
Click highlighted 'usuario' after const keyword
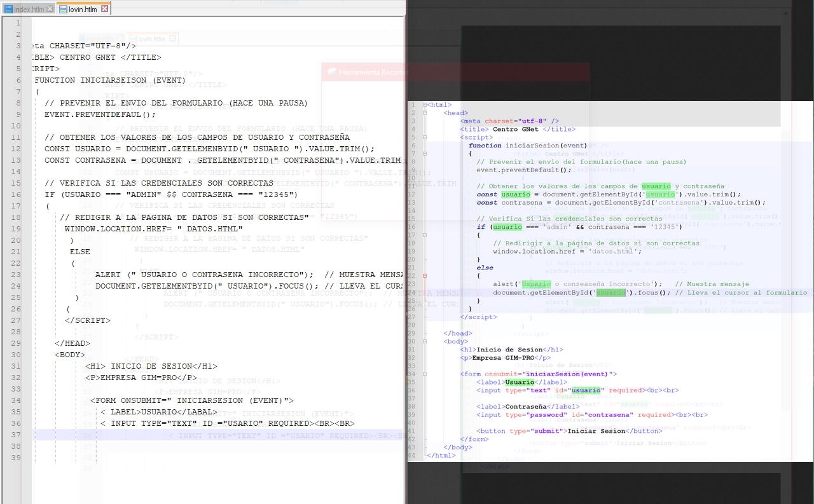(x=514, y=194)
